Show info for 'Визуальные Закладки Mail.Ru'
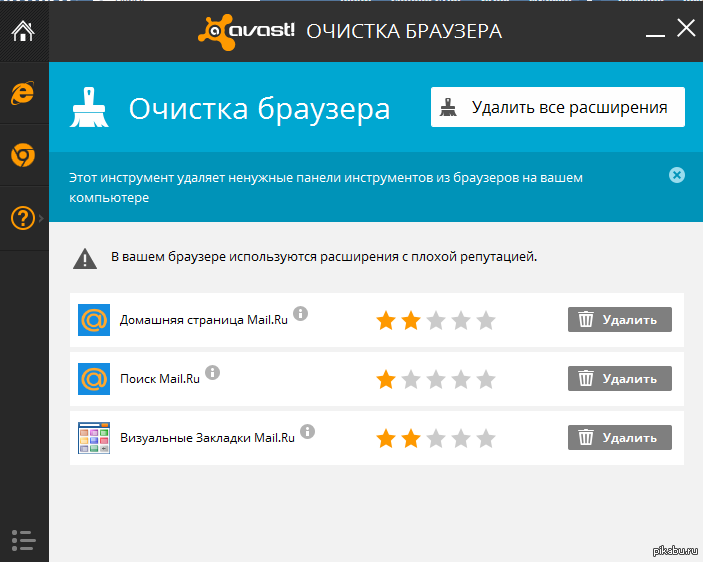This screenshot has height=562, width=703. pyautogui.click(x=307, y=431)
